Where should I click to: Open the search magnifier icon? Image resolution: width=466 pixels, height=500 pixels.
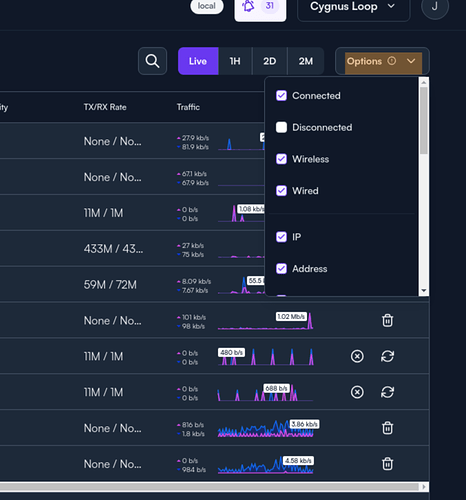(x=152, y=61)
